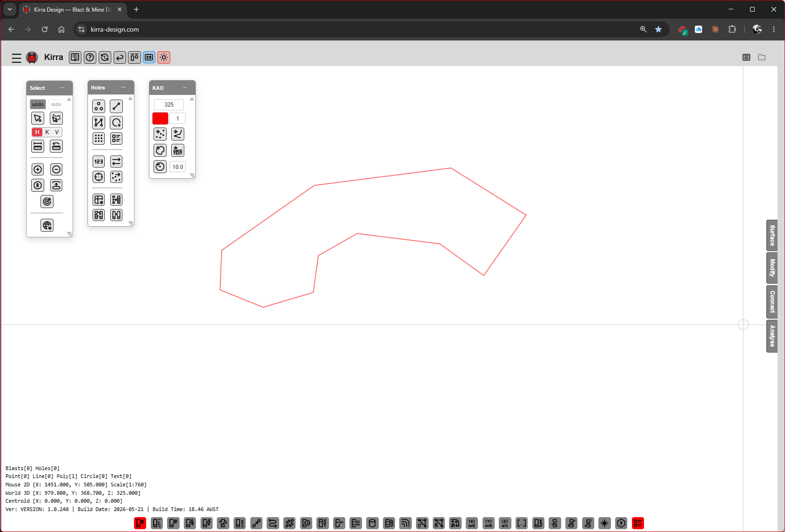Choose the K selection mode option
The image size is (785, 532).
point(47,132)
